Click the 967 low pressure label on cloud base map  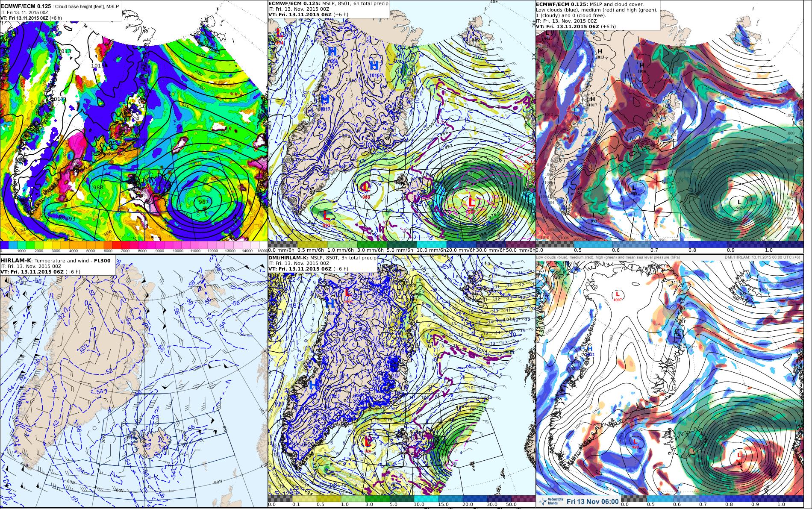[x=204, y=202]
